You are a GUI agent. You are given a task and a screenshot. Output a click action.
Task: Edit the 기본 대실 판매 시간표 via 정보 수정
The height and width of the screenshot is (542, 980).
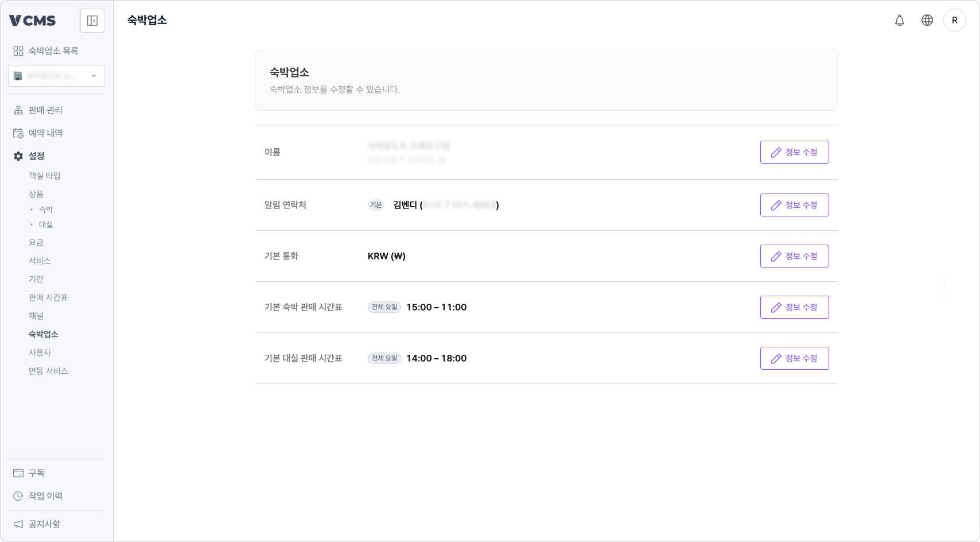tap(794, 358)
